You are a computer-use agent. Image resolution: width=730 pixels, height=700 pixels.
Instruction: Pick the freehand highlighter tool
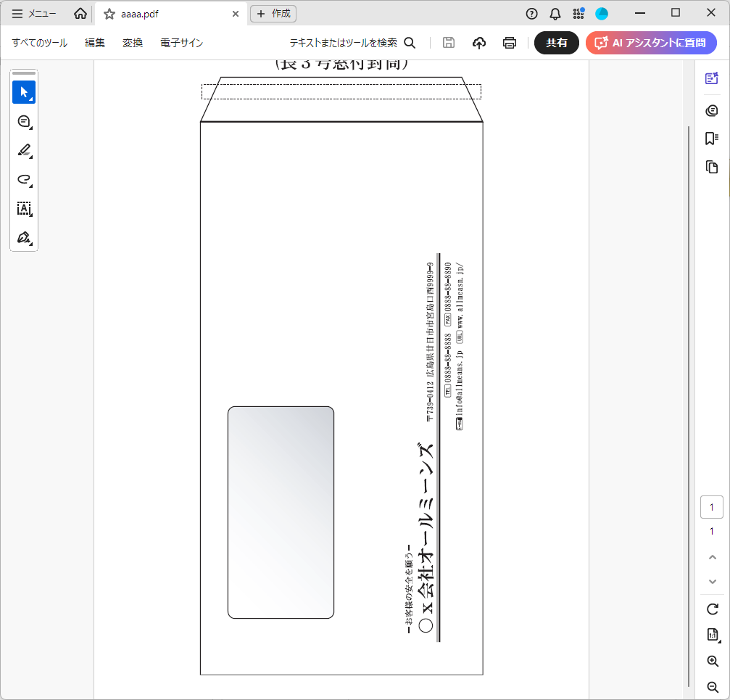point(24,179)
